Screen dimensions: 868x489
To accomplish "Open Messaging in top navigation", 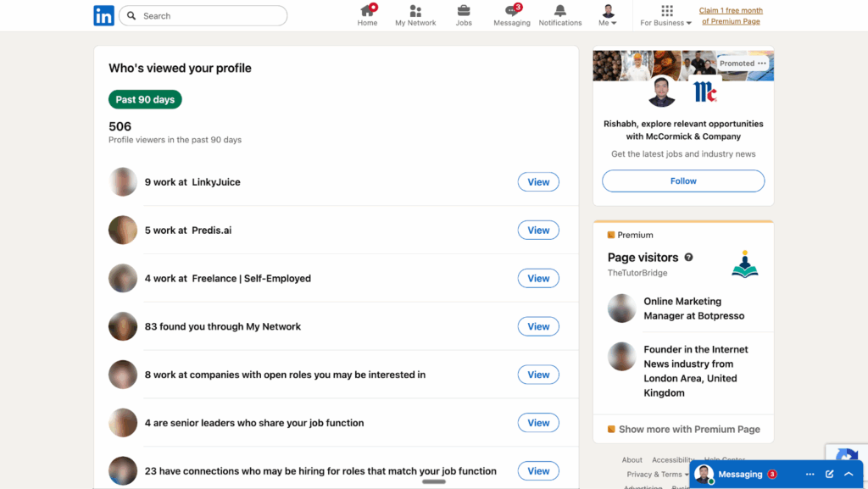I will click(512, 11).
